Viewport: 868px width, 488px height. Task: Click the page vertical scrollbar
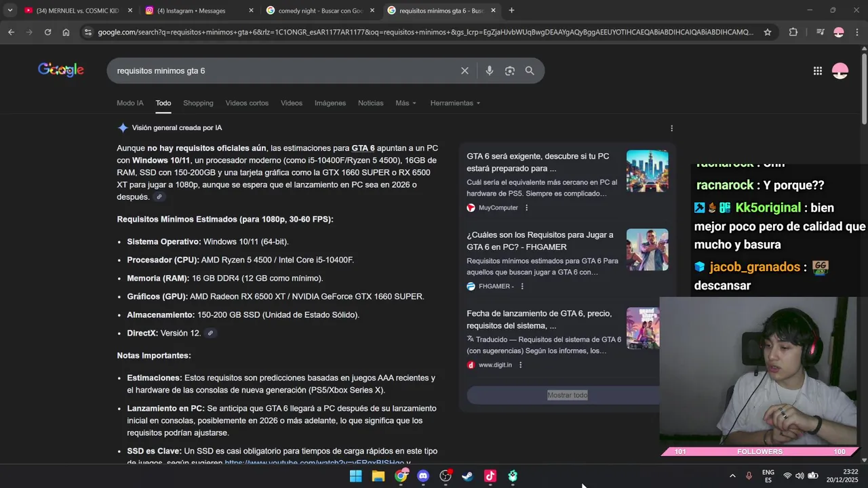point(864,88)
